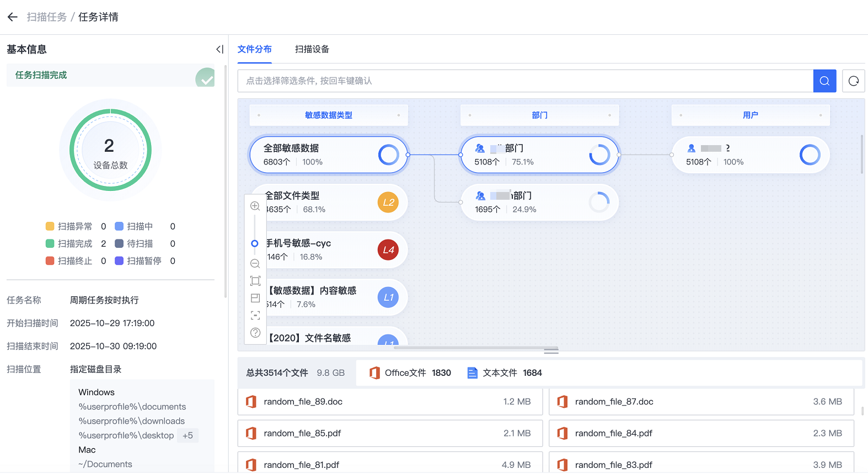
Task: Zoom in on the graph canvas
Action: (x=255, y=206)
